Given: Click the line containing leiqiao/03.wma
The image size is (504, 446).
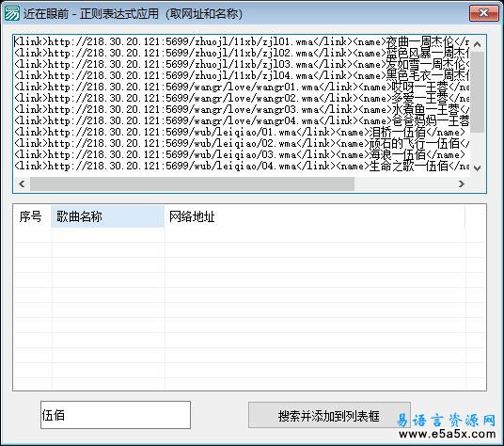Looking at the screenshot, I should coord(240,154).
